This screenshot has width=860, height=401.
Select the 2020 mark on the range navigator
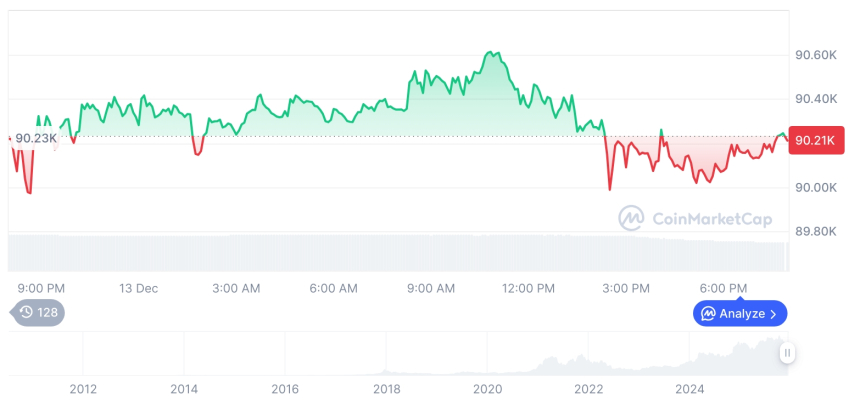click(x=487, y=389)
